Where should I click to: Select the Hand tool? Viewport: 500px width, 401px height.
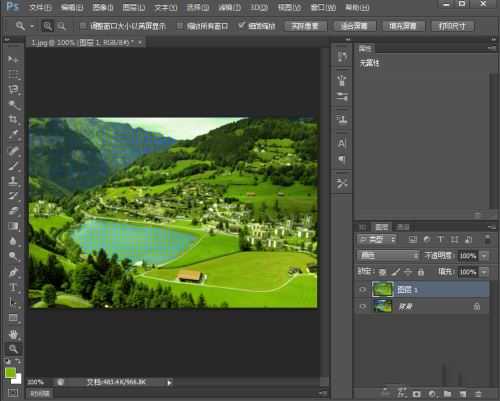coord(13,334)
